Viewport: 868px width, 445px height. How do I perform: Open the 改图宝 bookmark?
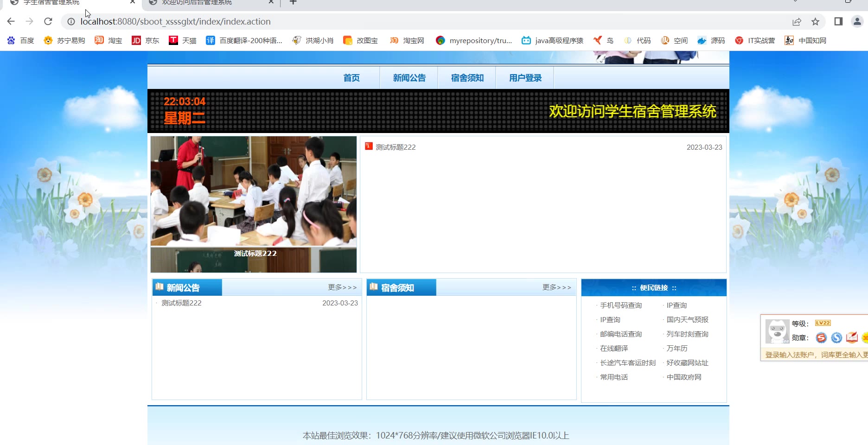[x=361, y=40]
